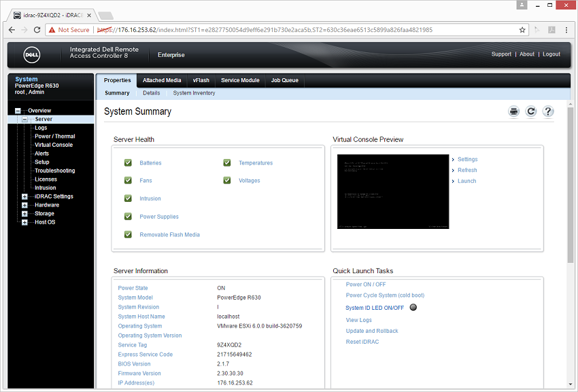Click the Removable Flash Media check icon
The height and width of the screenshot is (392, 578).
pos(128,234)
